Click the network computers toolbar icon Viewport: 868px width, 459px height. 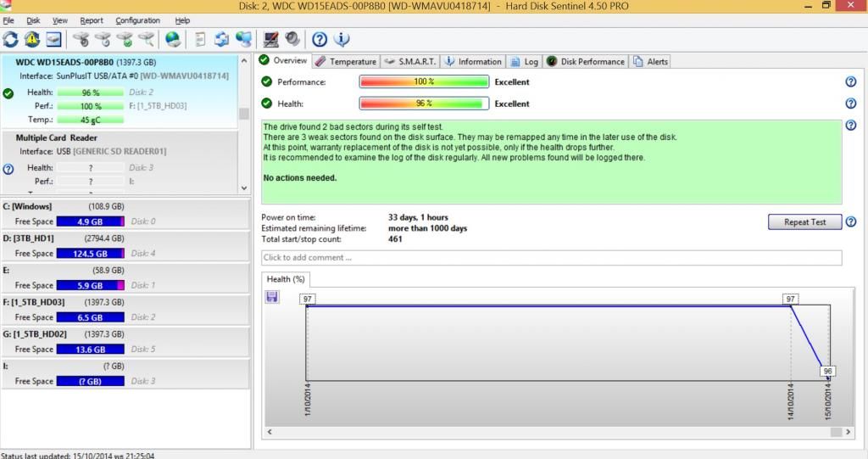pyautogui.click(x=243, y=39)
